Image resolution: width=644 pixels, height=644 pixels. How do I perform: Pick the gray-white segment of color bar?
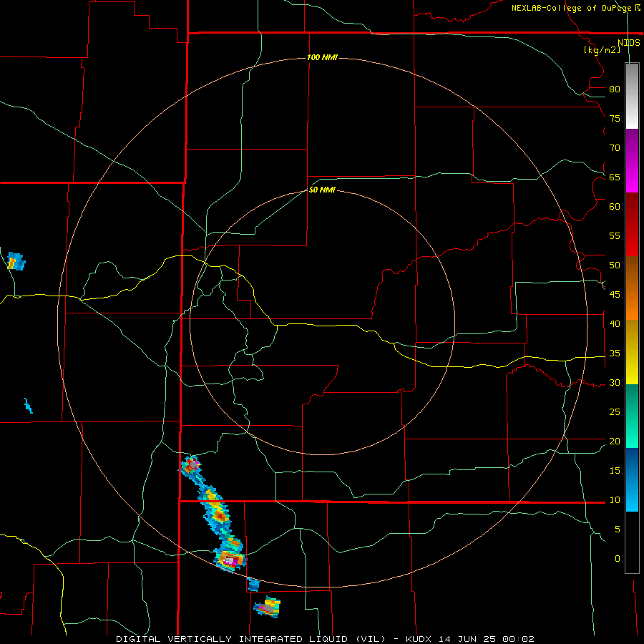tap(632, 96)
